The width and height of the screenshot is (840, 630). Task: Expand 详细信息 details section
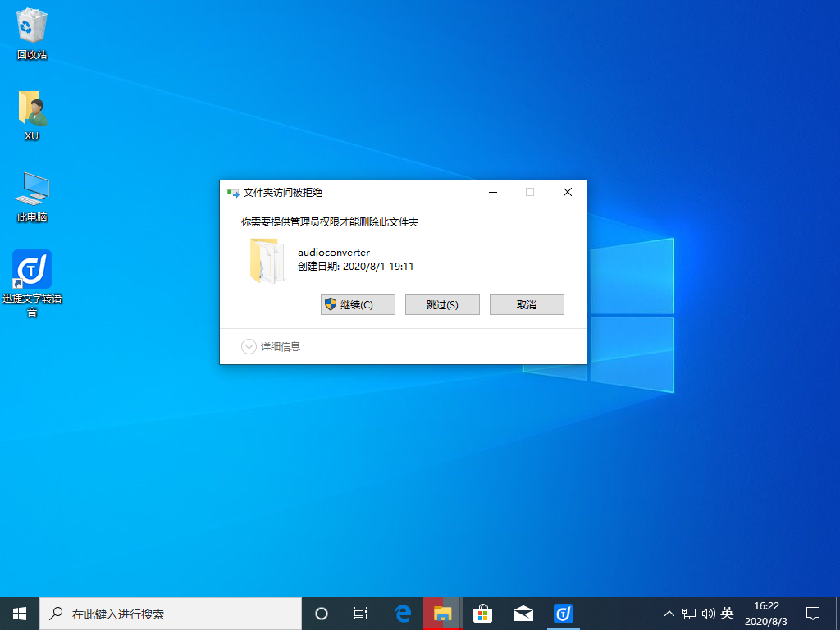[272, 347]
